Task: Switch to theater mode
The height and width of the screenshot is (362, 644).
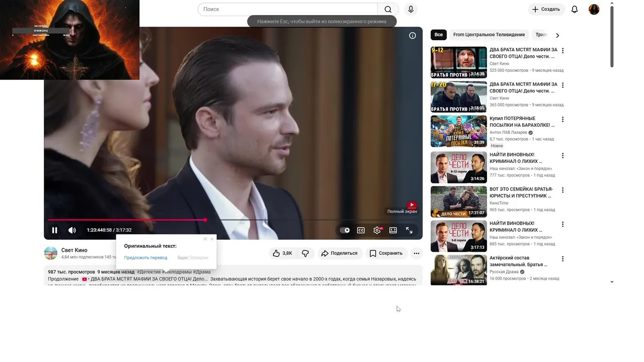Action: click(393, 230)
